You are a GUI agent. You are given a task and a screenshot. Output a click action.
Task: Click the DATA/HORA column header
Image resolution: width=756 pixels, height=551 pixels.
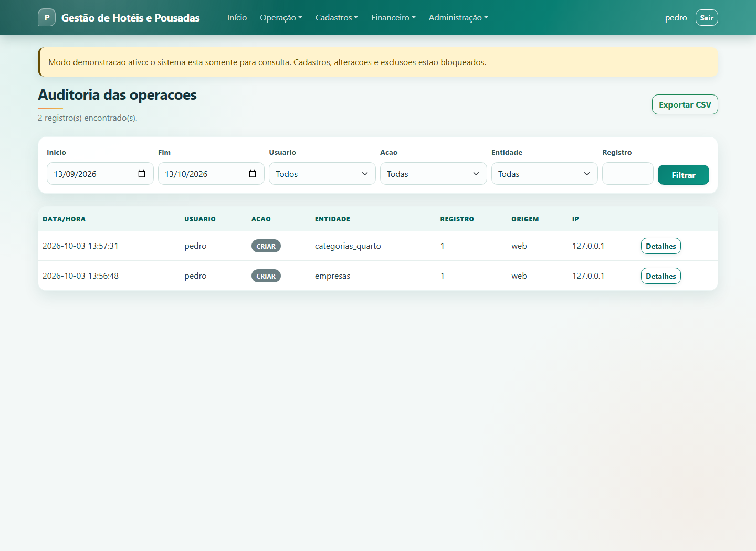coord(64,219)
